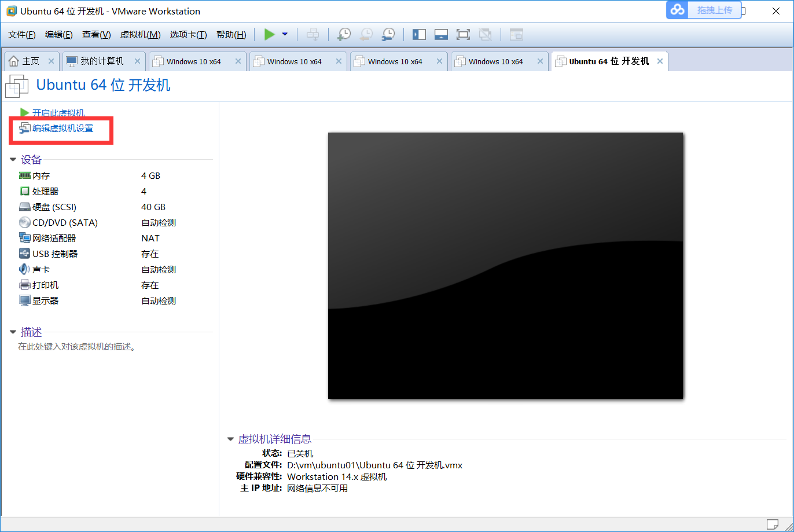Click the description field 在此处键入对该虚拟机的描述
The image size is (794, 532).
tap(76, 347)
